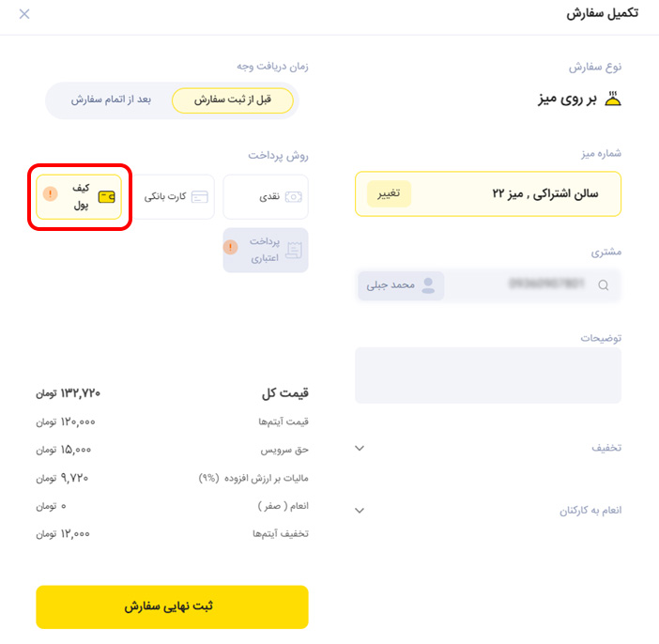
Task: Click the dish icon beside بر روی میز
Action: 613,99
